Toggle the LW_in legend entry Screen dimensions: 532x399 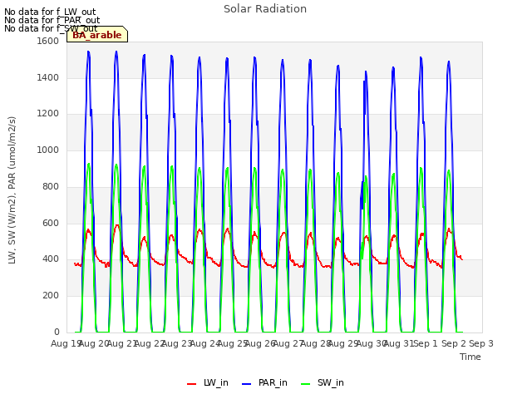pos(208,383)
